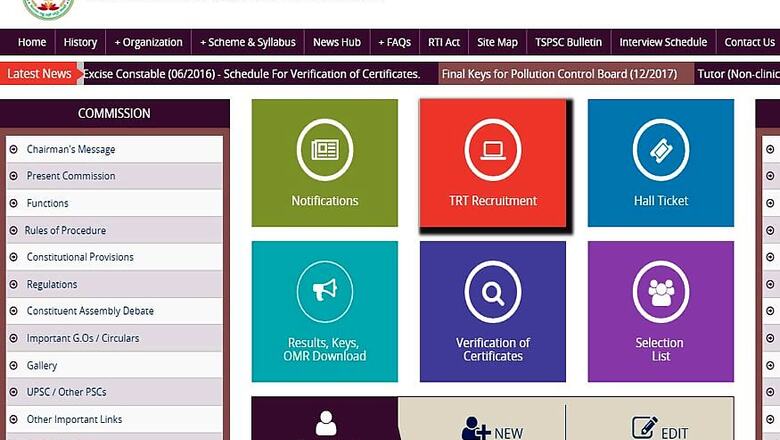This screenshot has height=440, width=780.
Task: Expand the Scheme & Syllabus menu
Action: 247,42
